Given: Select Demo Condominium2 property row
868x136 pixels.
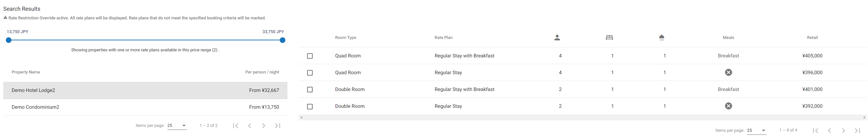Looking at the screenshot, I should (x=145, y=107).
